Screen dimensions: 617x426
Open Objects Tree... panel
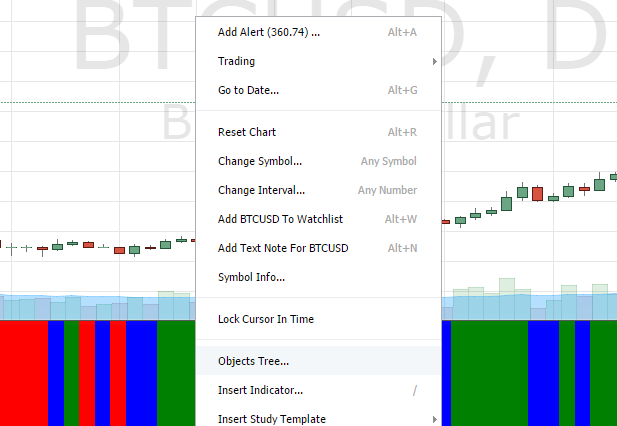(318, 361)
